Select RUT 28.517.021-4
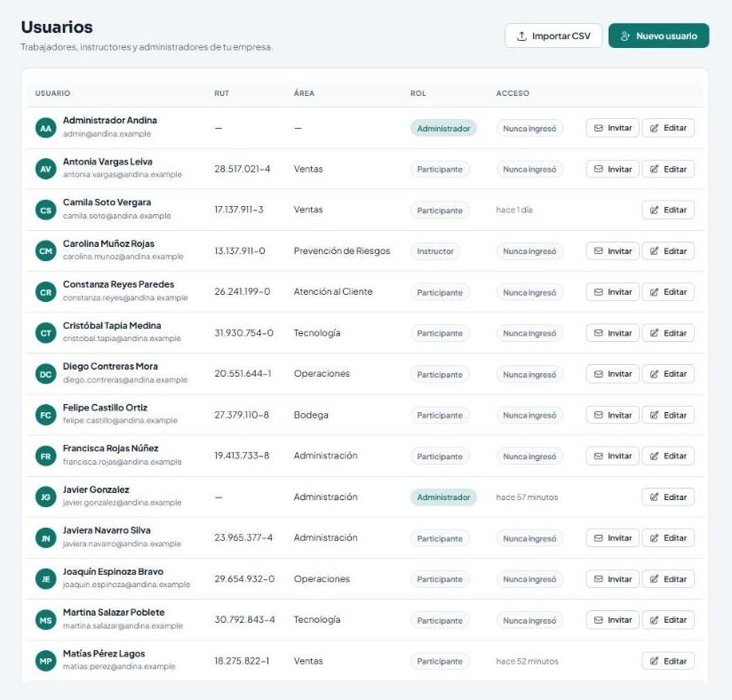Screen dimensions: 732x700 pyautogui.click(x=243, y=169)
